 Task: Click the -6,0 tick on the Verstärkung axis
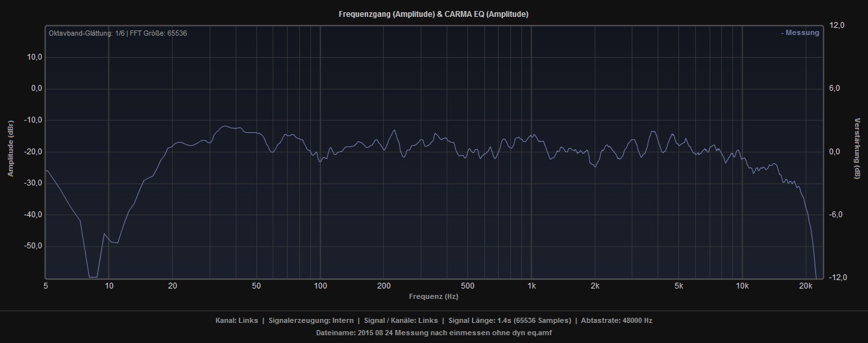(836, 215)
